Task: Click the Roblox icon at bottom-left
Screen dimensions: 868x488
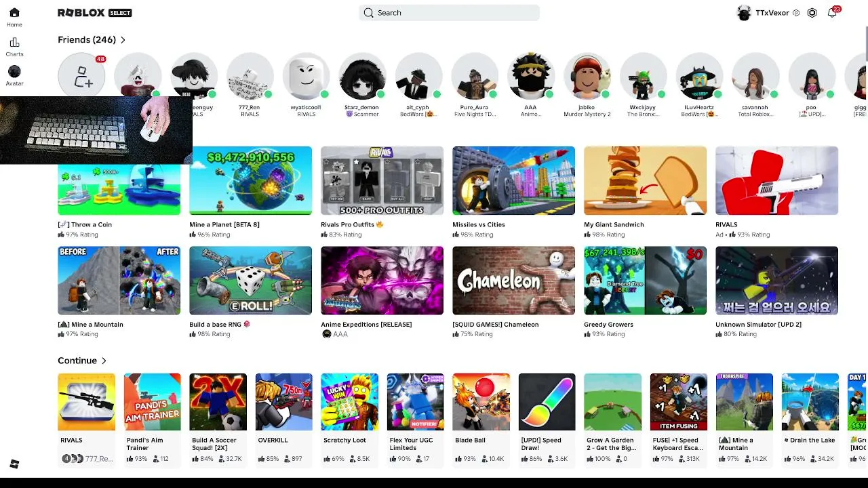Action: pyautogui.click(x=14, y=464)
